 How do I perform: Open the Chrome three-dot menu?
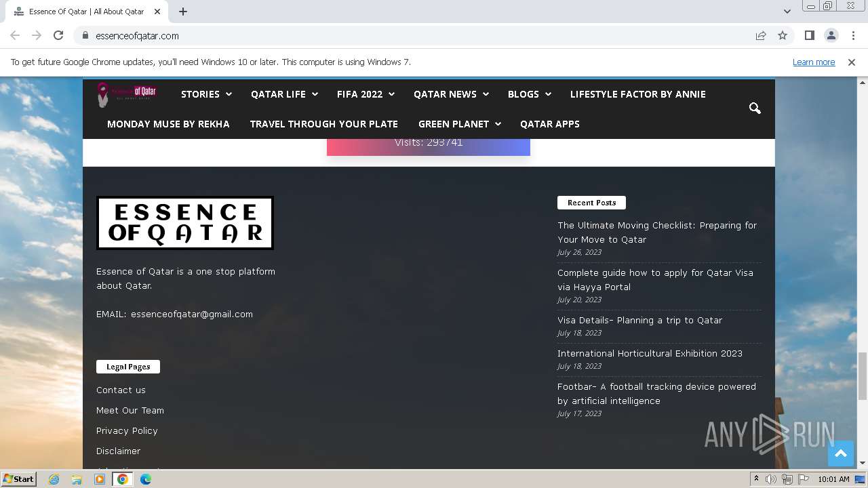pos(853,35)
